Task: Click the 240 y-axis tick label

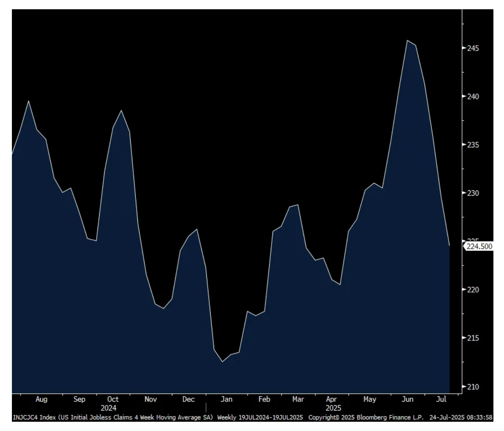Action: [x=473, y=97]
